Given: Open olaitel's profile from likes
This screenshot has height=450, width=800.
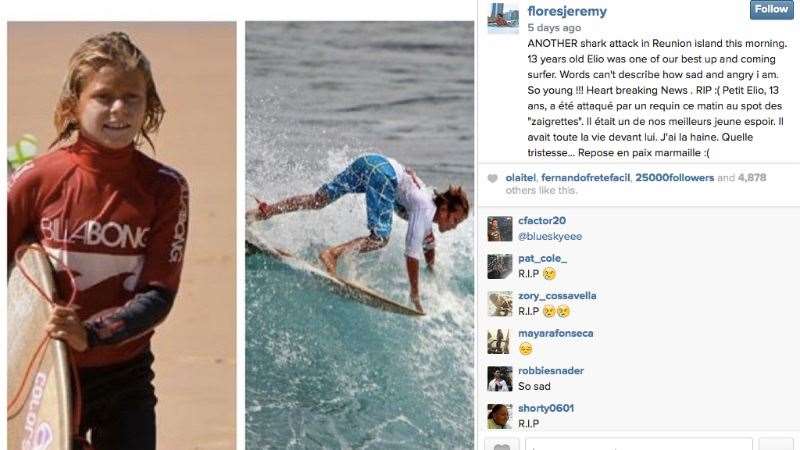Looking at the screenshot, I should [520, 178].
